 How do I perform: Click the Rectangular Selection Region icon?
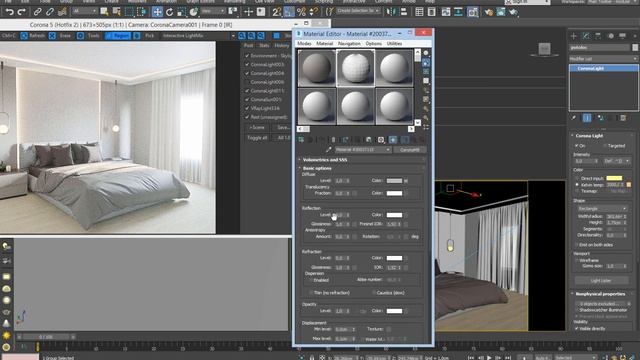pyautogui.click(x=129, y=12)
